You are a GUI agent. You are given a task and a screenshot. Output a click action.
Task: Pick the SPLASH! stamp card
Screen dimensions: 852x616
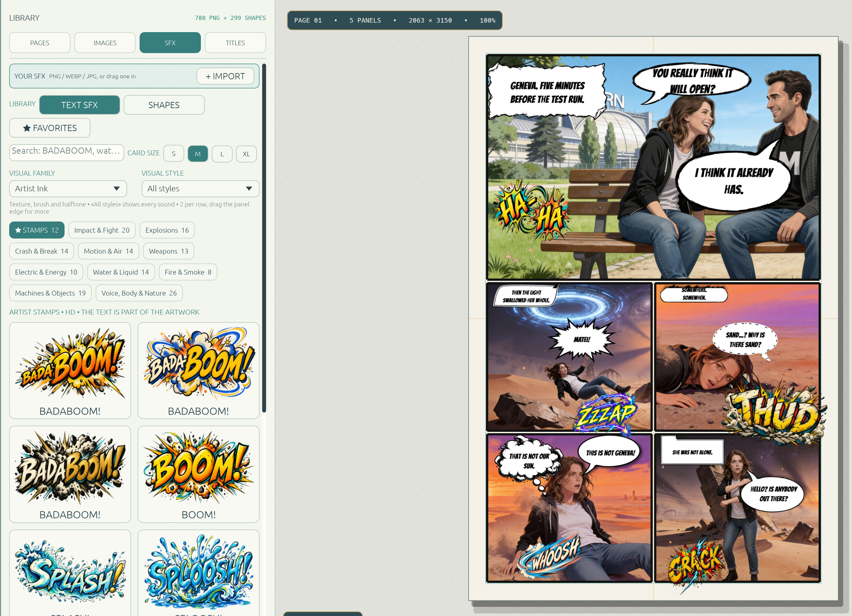tap(70, 573)
